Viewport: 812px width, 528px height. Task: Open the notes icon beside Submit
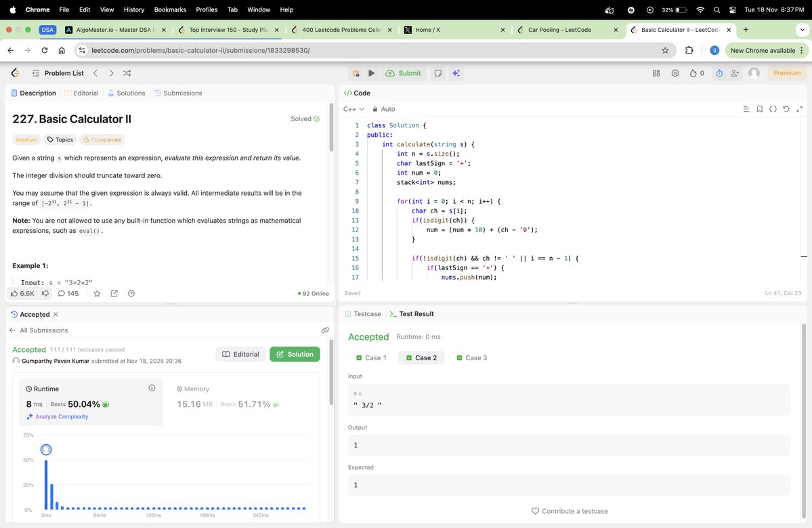438,73
